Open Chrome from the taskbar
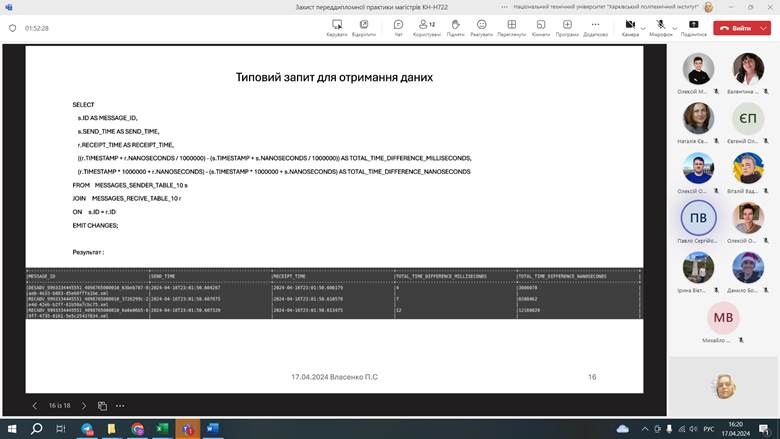 137,429
